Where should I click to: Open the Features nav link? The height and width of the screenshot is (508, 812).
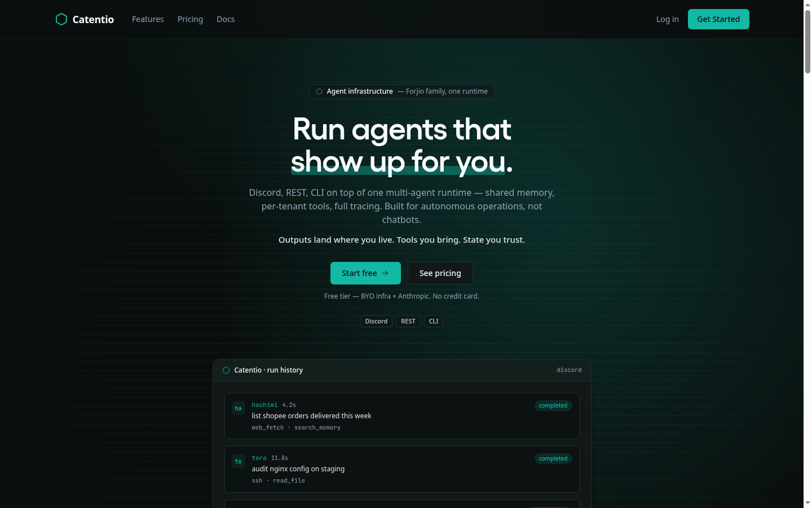click(x=148, y=19)
